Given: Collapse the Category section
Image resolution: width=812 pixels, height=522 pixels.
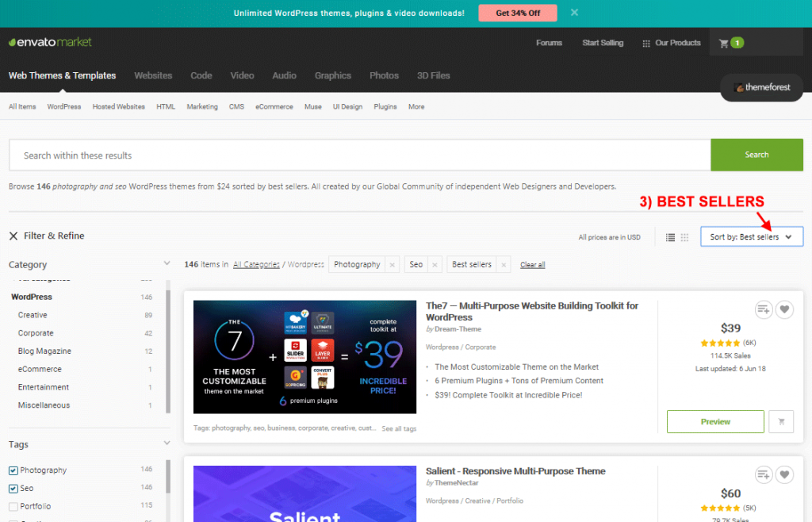Looking at the screenshot, I should pyautogui.click(x=167, y=263).
